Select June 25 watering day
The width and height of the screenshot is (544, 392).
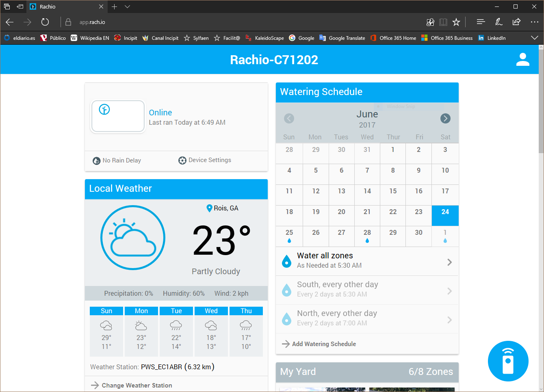click(289, 236)
